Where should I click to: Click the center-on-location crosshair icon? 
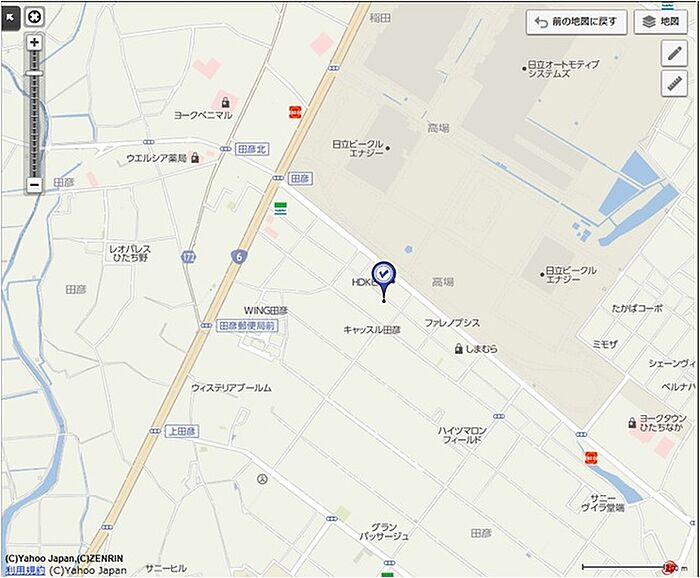pyautogui.click(x=34, y=17)
